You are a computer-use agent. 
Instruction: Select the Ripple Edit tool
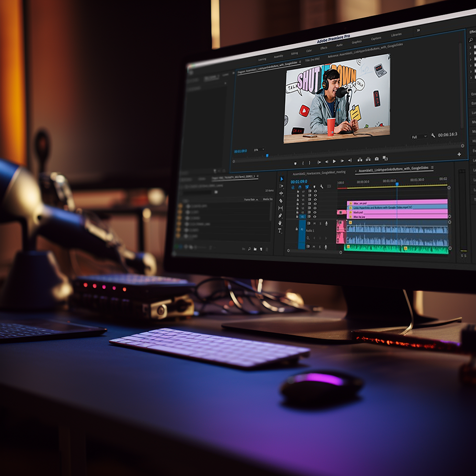point(281,193)
